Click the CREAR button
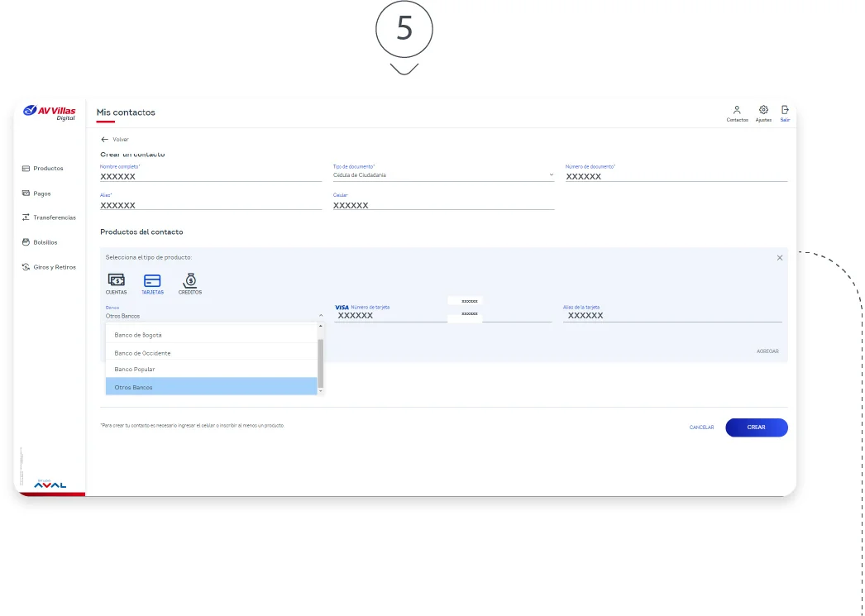Screen dimensions: 865x616 (x=756, y=427)
